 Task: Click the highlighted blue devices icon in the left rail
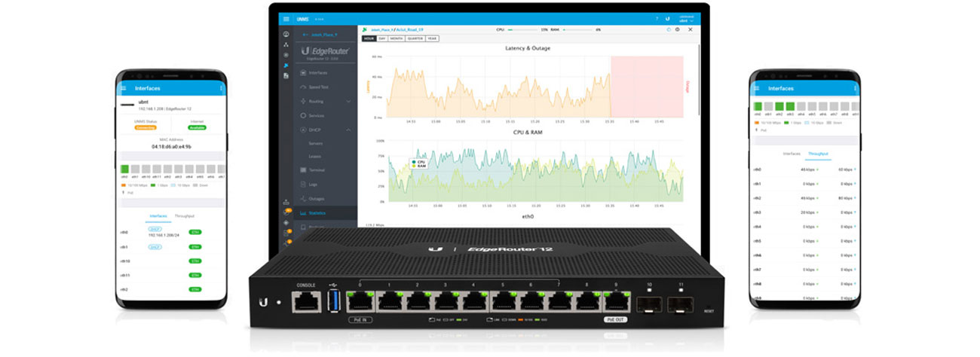click(286, 66)
